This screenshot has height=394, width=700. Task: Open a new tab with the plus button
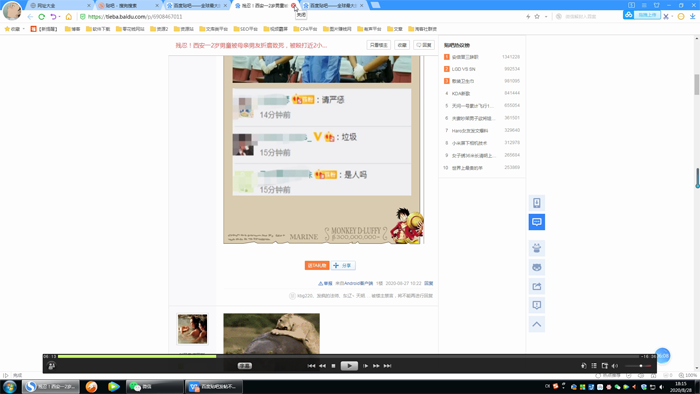pos(375,5)
